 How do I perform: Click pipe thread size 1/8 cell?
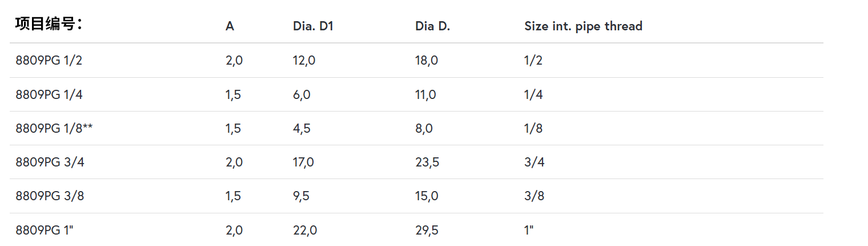click(533, 129)
